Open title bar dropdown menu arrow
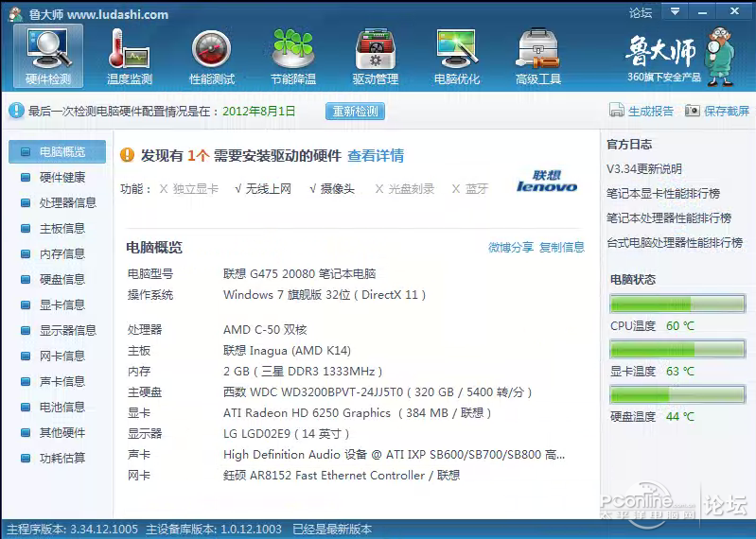 click(x=675, y=11)
